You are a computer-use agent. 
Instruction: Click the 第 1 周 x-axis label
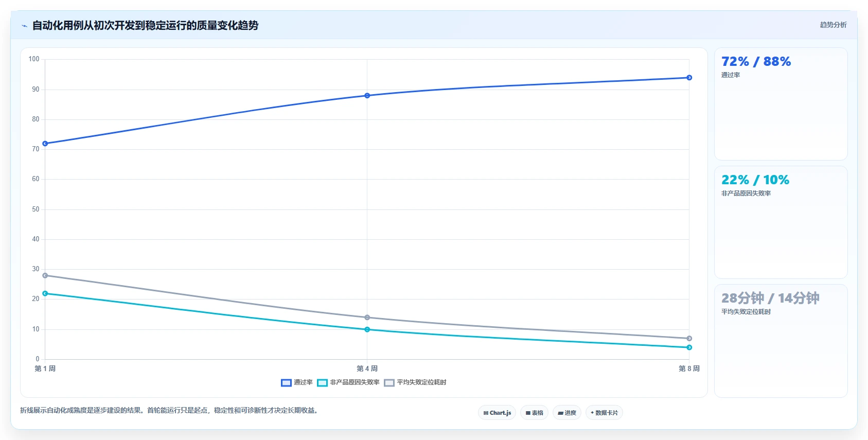pos(45,368)
